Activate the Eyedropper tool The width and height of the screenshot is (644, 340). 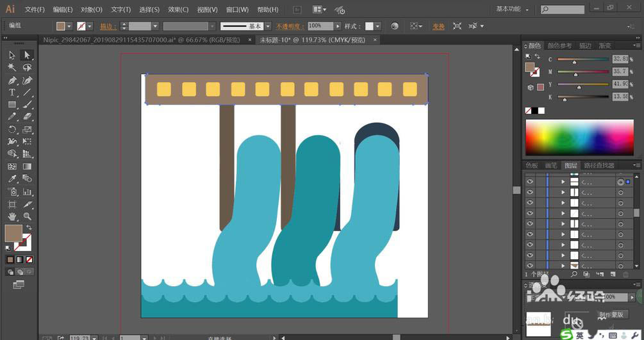[12, 179]
